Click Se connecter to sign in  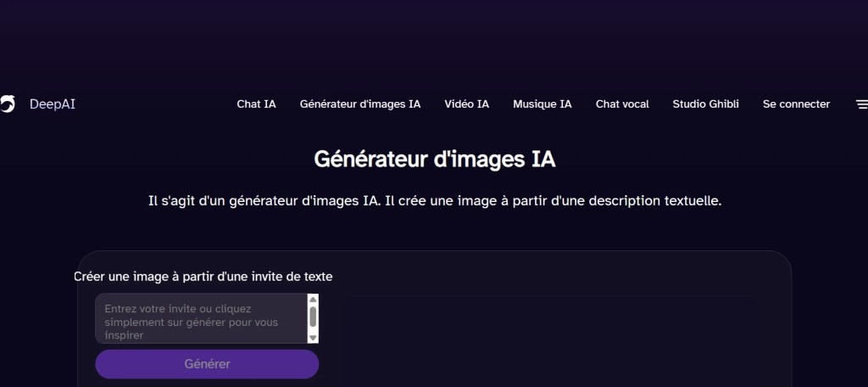[x=796, y=104]
